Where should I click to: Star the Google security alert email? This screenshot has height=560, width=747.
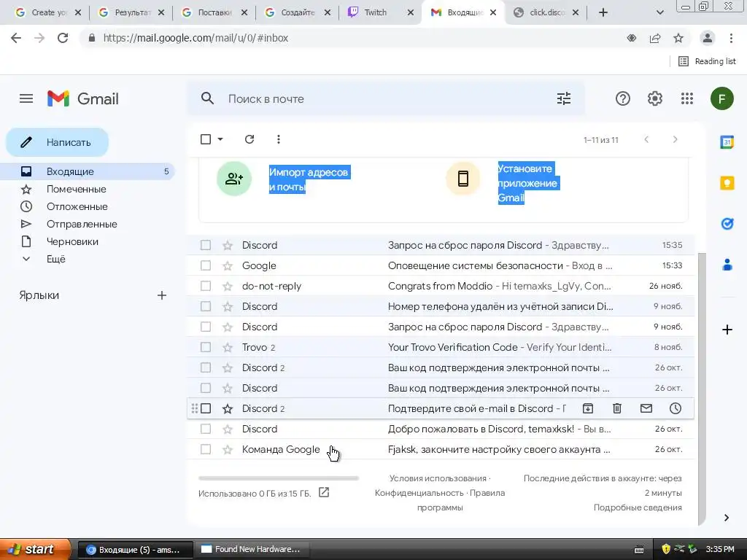[x=228, y=265]
